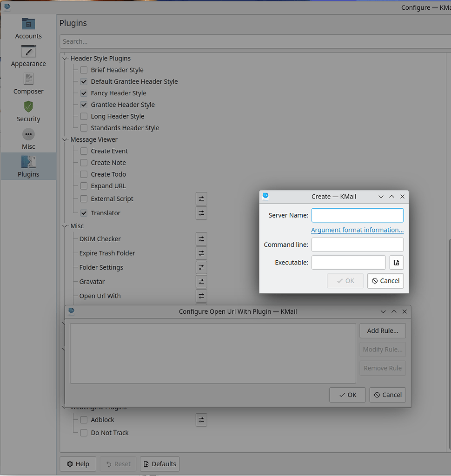Click Remove Rule button
The image size is (451, 476).
tap(383, 368)
